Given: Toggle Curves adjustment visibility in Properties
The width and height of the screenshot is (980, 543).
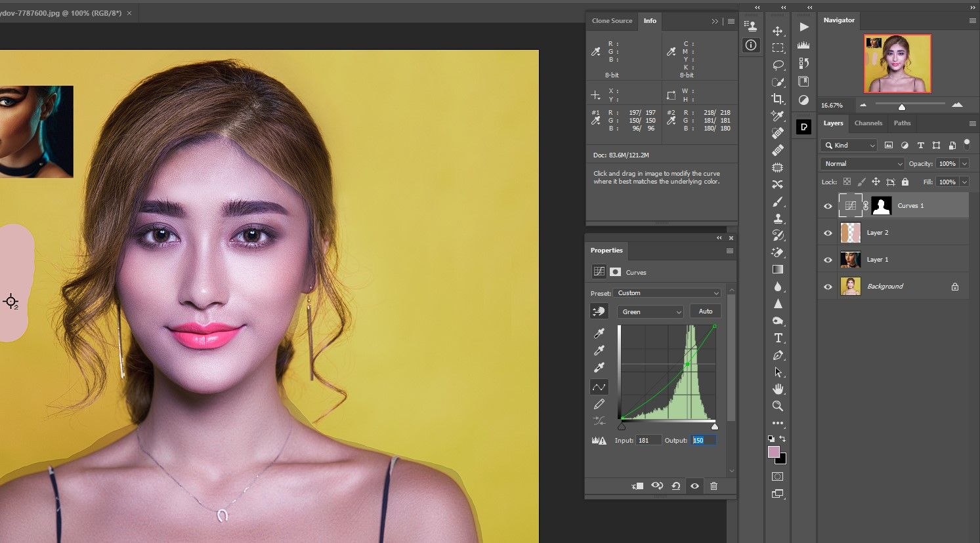Looking at the screenshot, I should [x=694, y=486].
